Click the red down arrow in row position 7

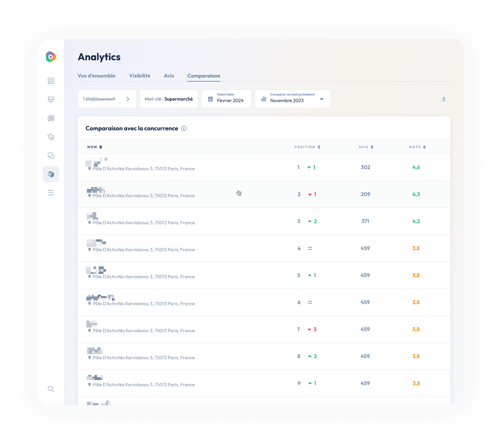[x=309, y=330]
